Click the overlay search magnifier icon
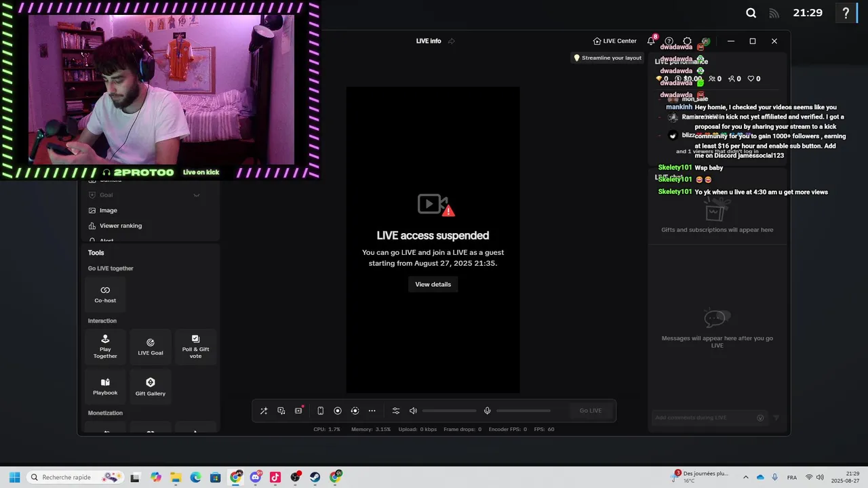 click(x=751, y=13)
